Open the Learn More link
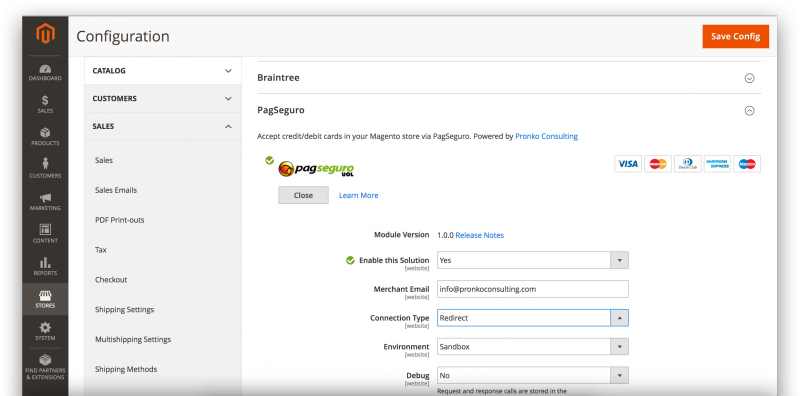The image size is (800, 396). click(x=359, y=195)
